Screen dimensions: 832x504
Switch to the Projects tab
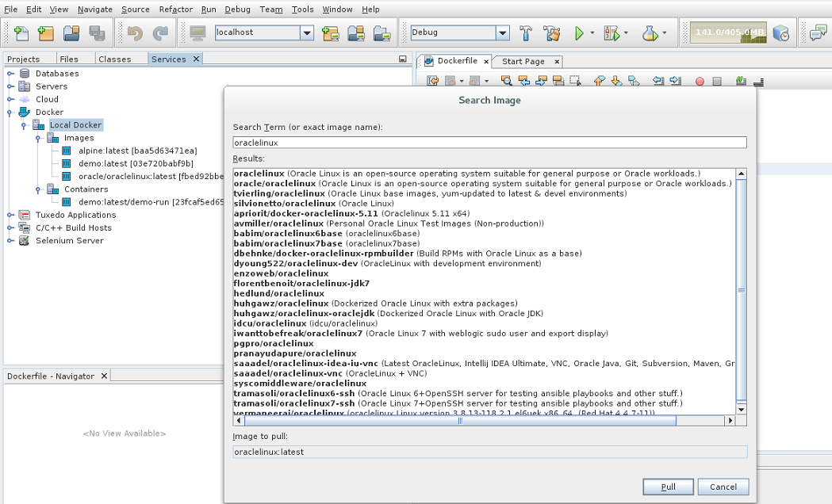pos(23,59)
